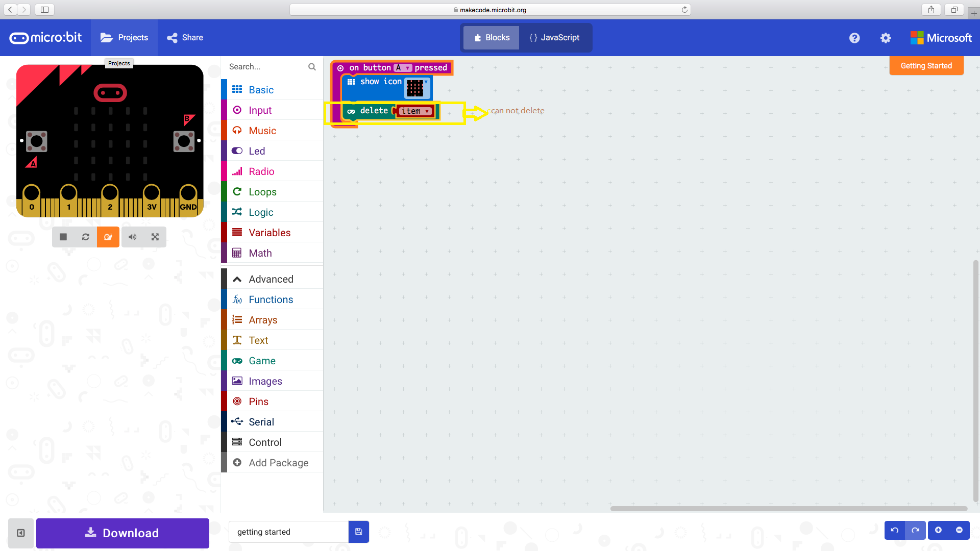Redo the last action
Viewport: 980px width, 551px height.
[x=916, y=530]
